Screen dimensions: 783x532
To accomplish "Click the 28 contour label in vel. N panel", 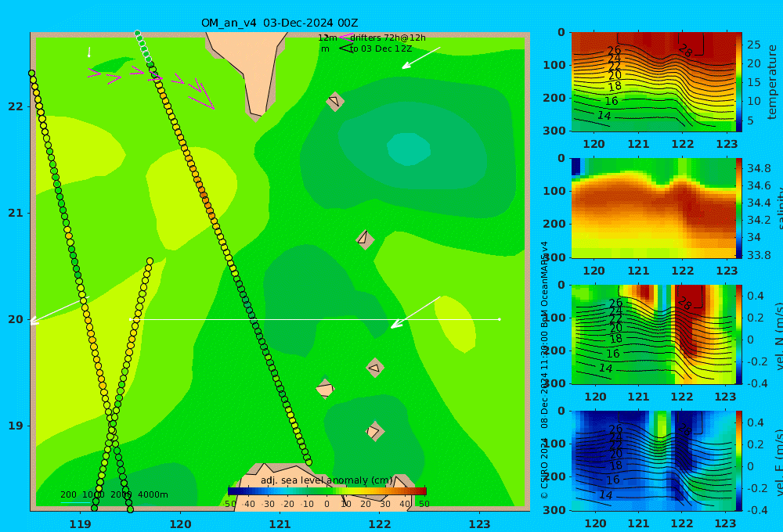I will pyautogui.click(x=684, y=304).
